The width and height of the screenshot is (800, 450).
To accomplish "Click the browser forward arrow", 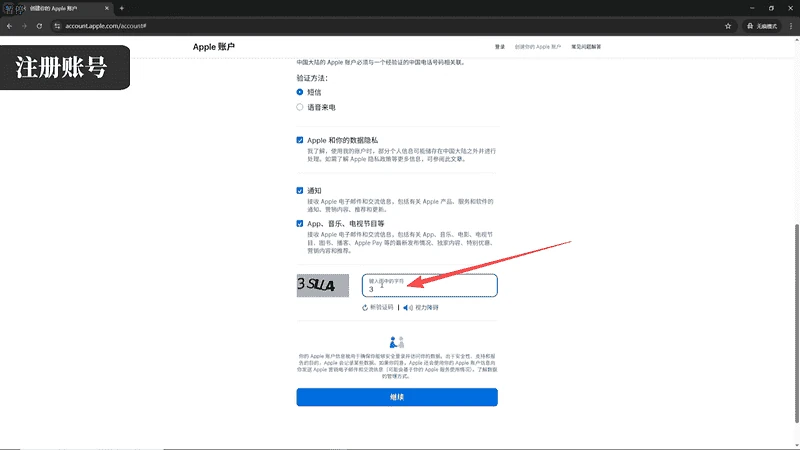I will coord(24,26).
